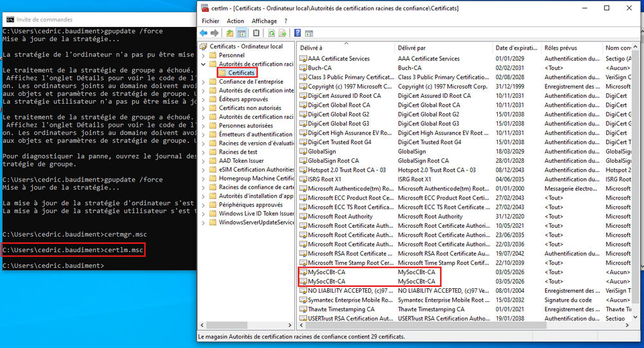Click the Refresh toolbar icon
The image size is (644, 348).
tap(272, 33)
